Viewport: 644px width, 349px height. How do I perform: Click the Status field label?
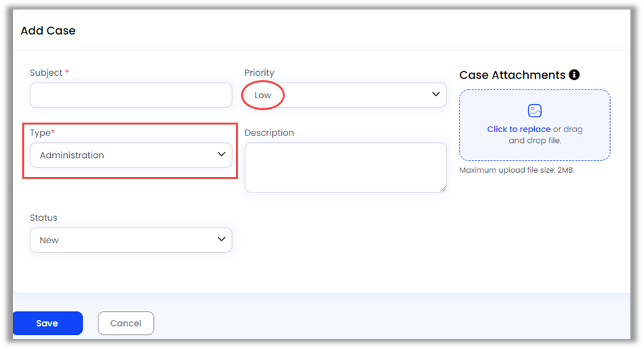pyautogui.click(x=43, y=218)
